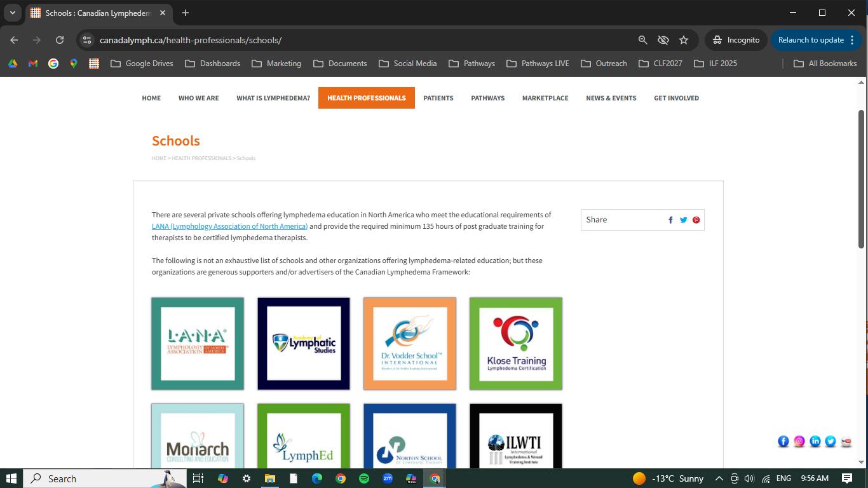The height and width of the screenshot is (488, 868).
Task: Open the orange grid bookmark icon
Action: [94, 64]
